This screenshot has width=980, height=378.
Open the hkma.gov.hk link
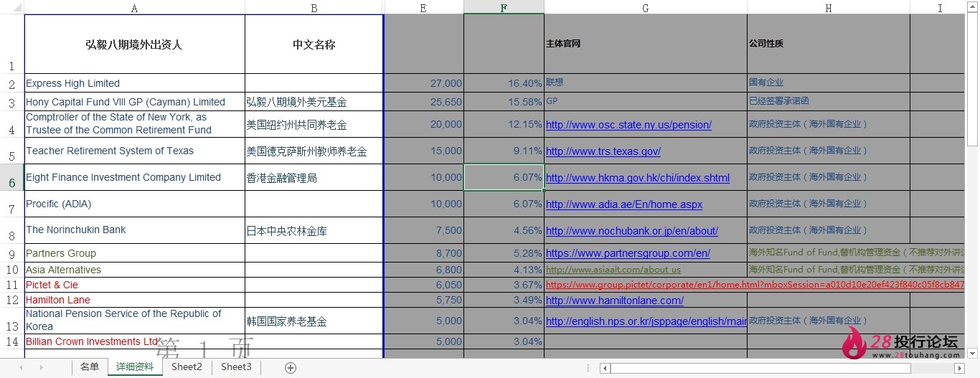coord(638,178)
